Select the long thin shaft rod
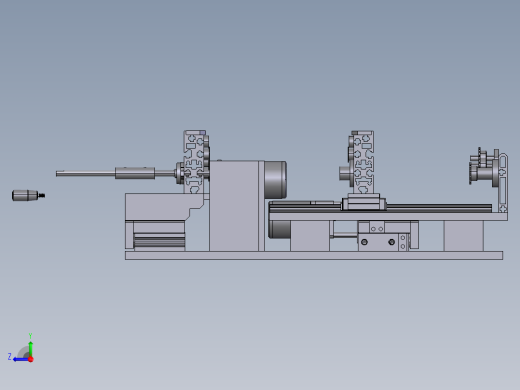The width and height of the screenshot is (520, 390). point(85,174)
